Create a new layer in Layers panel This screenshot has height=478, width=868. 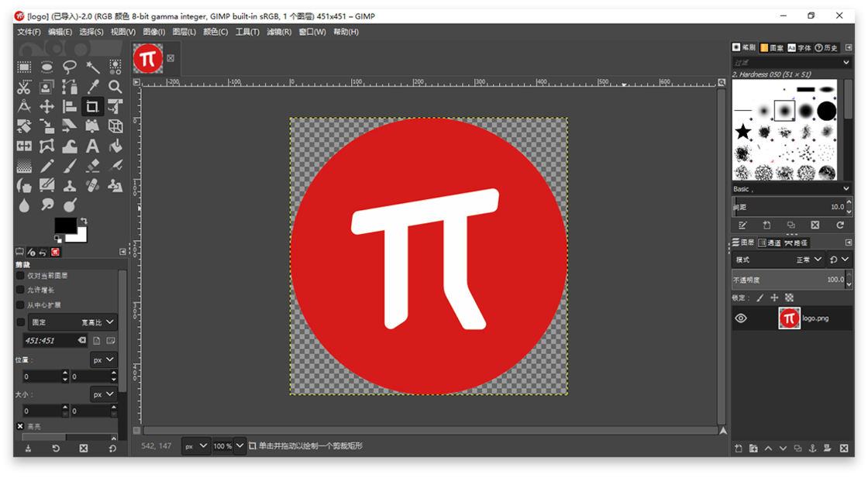click(739, 448)
